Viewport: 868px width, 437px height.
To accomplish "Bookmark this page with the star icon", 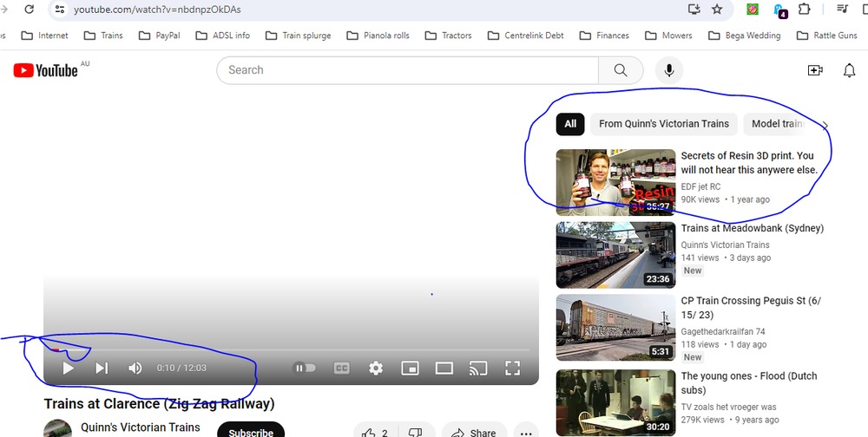I will coord(717,9).
